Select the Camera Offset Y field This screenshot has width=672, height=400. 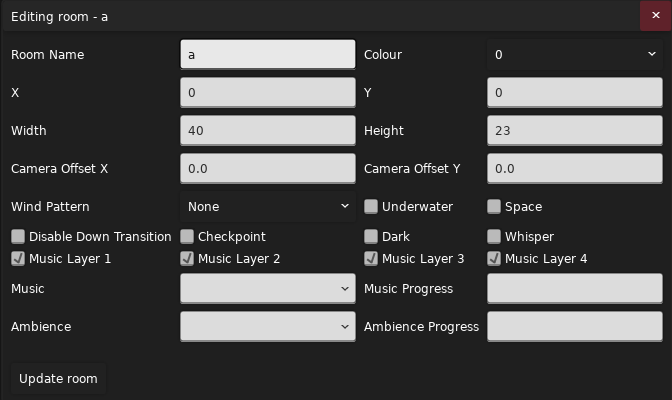pyautogui.click(x=572, y=169)
